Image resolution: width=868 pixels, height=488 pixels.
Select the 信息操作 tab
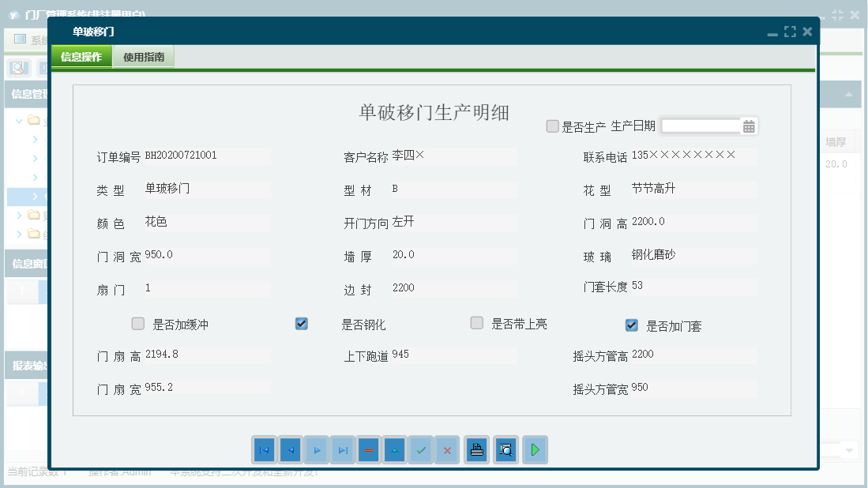(x=81, y=56)
